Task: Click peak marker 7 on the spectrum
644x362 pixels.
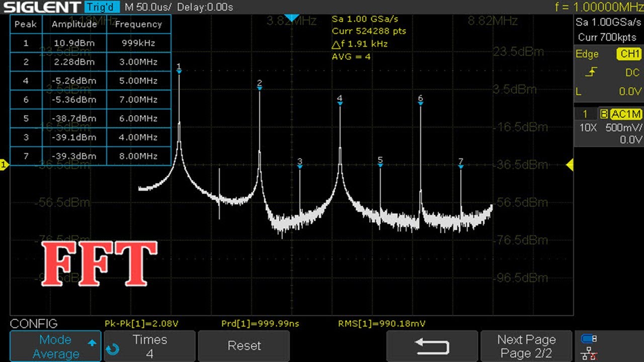Action: tap(461, 163)
